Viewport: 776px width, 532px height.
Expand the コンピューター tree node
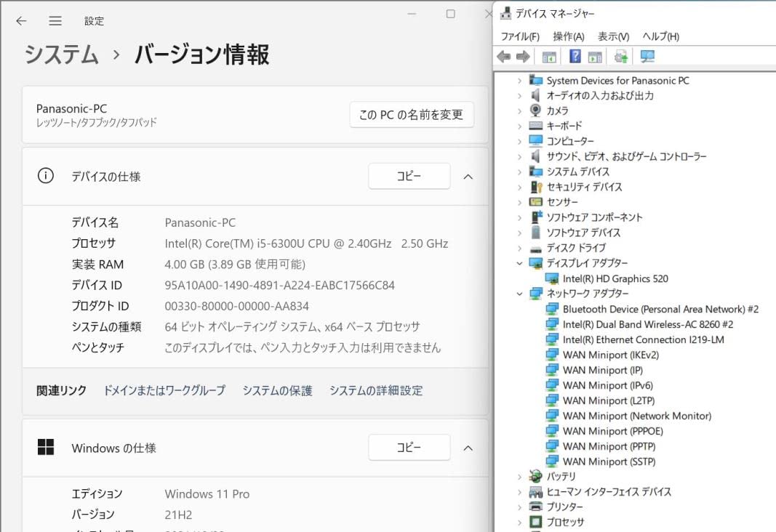coord(519,142)
